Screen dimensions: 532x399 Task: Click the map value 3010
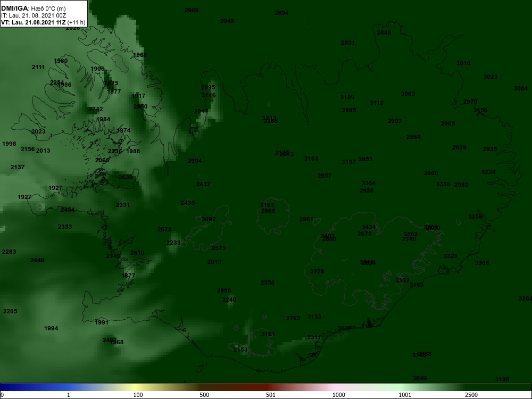[x=463, y=63]
